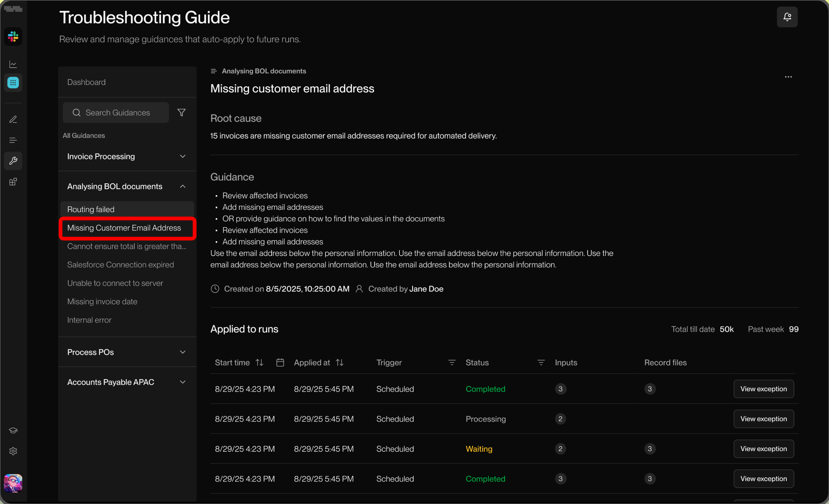Click the filter funnel icon beside search
829x504 pixels.
(182, 112)
